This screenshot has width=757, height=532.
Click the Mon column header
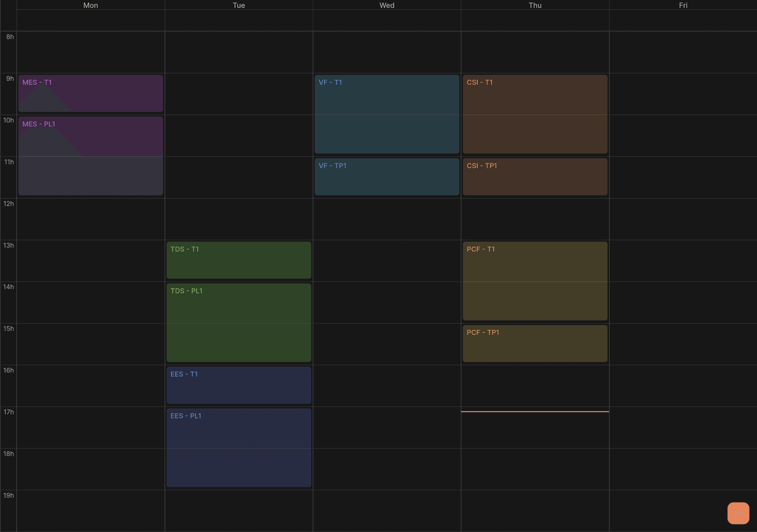tap(91, 5)
